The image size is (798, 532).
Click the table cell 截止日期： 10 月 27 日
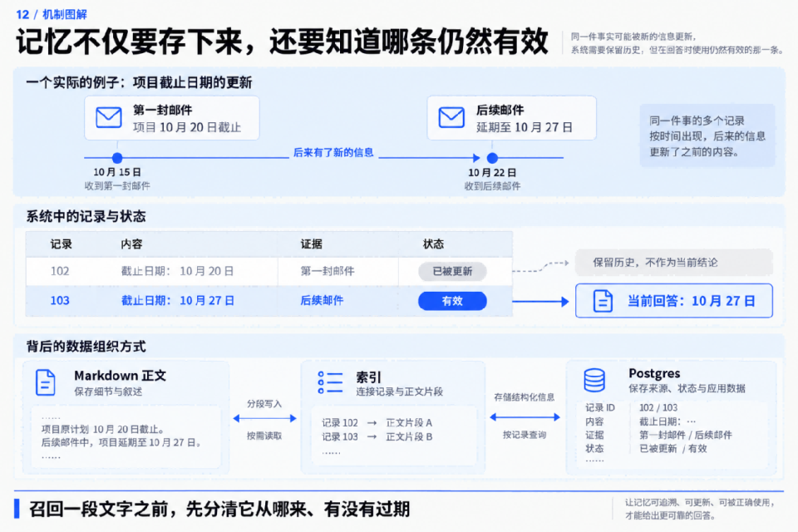pyautogui.click(x=177, y=300)
